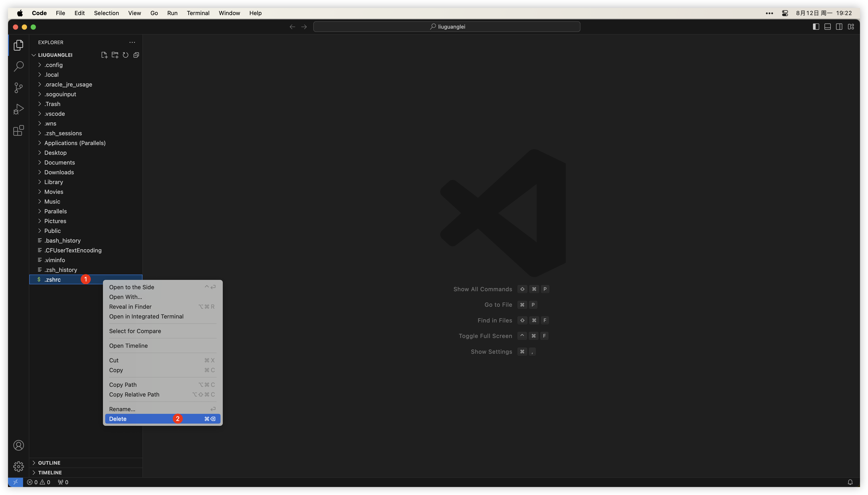
Task: Choose Delete from the context menu
Action: coord(118,419)
